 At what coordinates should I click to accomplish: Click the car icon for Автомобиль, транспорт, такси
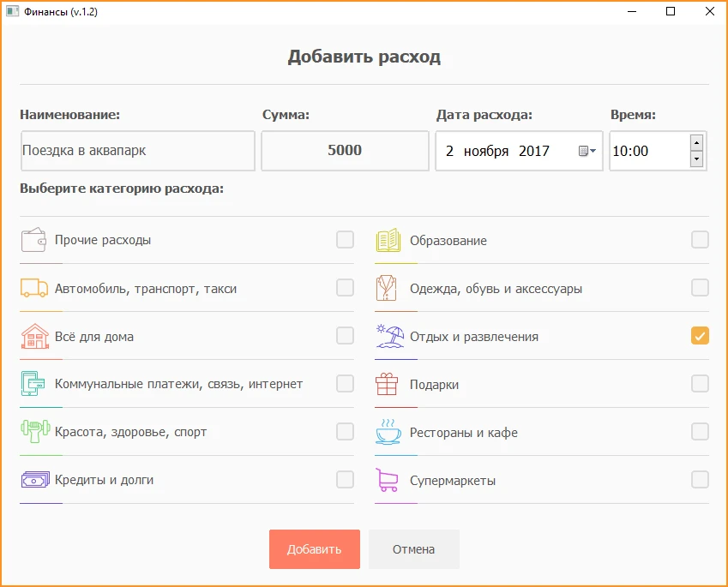33,288
